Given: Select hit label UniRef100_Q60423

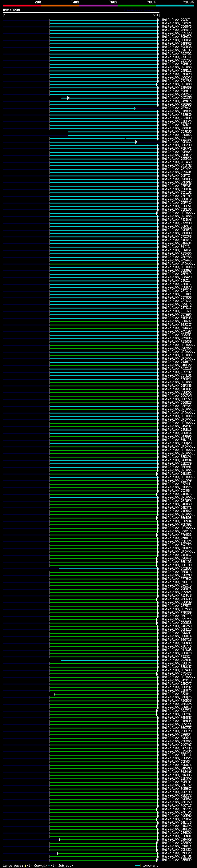Looking at the screenshot, I should [176, 277].
